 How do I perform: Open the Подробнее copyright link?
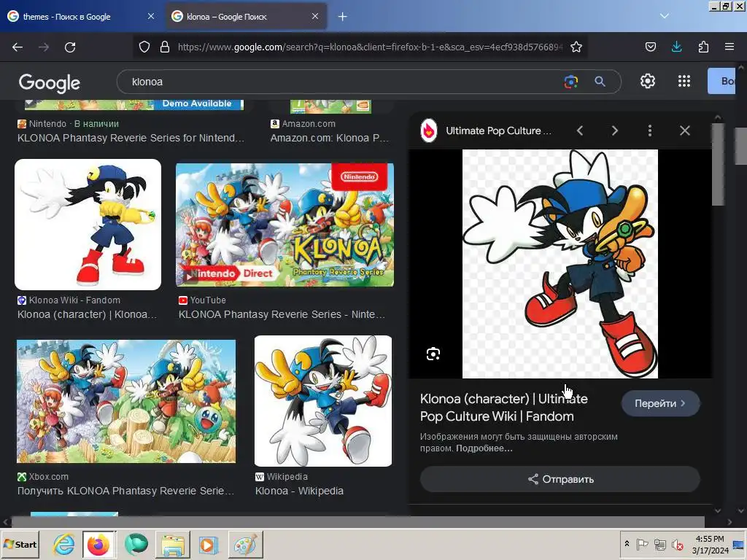point(484,448)
